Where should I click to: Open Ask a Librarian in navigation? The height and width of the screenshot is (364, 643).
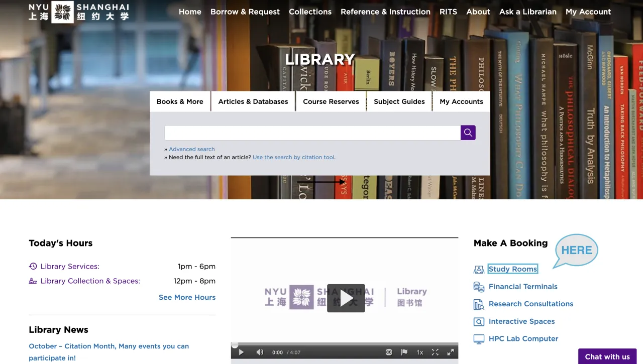(528, 12)
